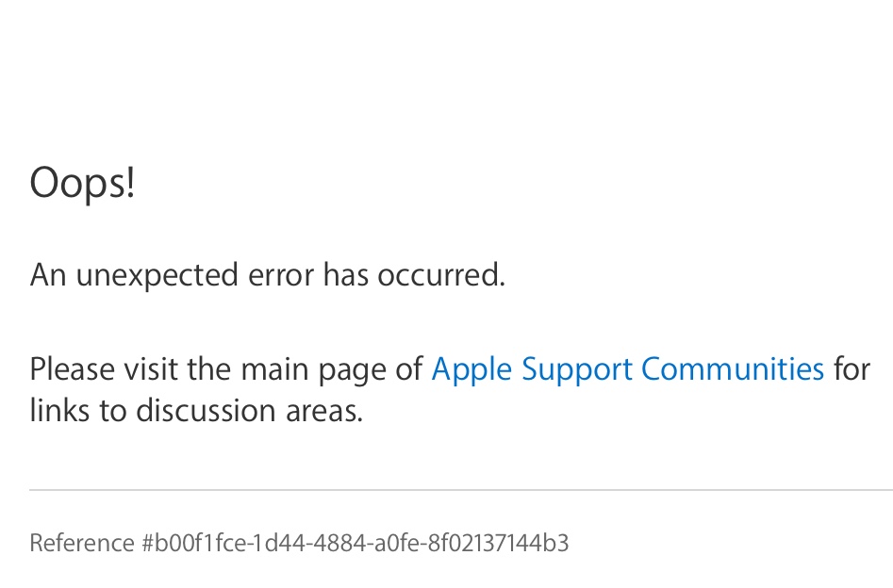Click the word discussion in the last line
This screenshot has width=893, height=588.
pyautogui.click(x=212, y=411)
